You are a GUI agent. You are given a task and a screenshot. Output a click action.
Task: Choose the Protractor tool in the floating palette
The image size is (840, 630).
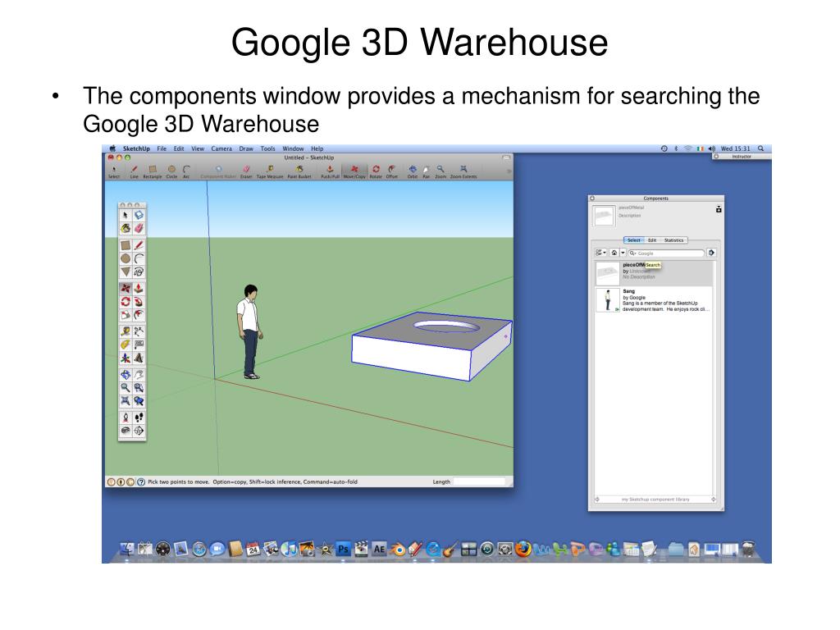(x=126, y=345)
